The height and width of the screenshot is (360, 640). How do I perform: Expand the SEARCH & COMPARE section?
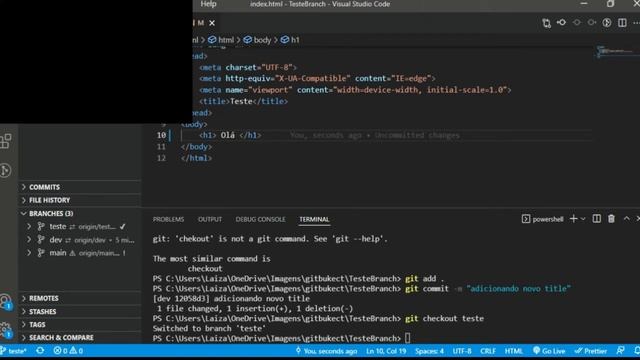[x=80, y=338]
